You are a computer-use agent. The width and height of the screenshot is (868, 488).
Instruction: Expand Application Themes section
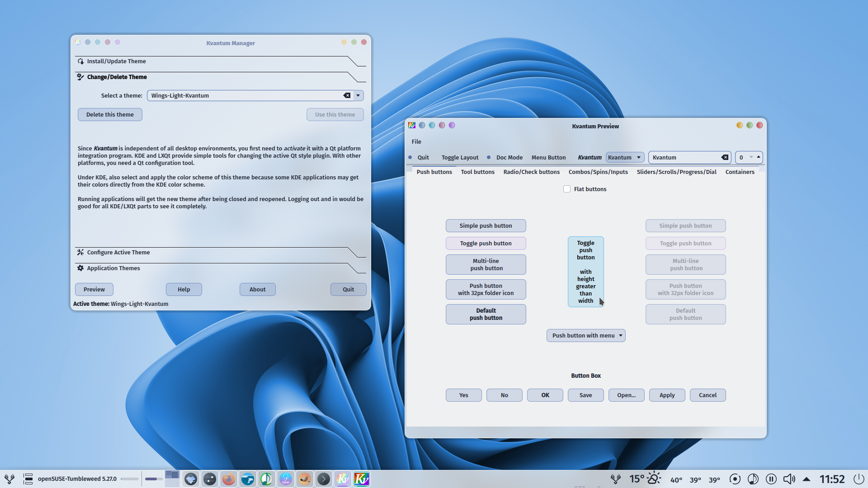point(221,268)
